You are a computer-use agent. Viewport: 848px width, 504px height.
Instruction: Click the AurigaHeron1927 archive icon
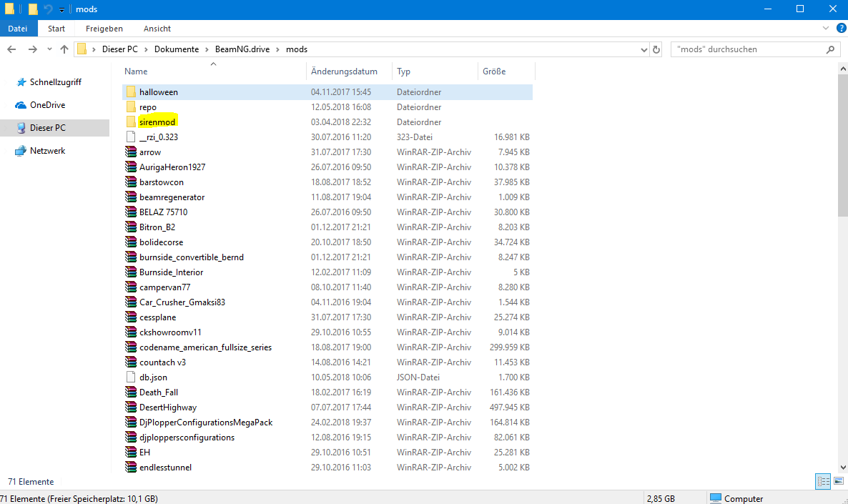pos(131,167)
